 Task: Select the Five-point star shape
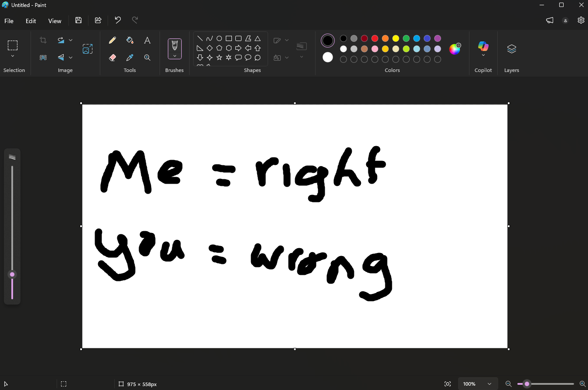[x=219, y=58]
